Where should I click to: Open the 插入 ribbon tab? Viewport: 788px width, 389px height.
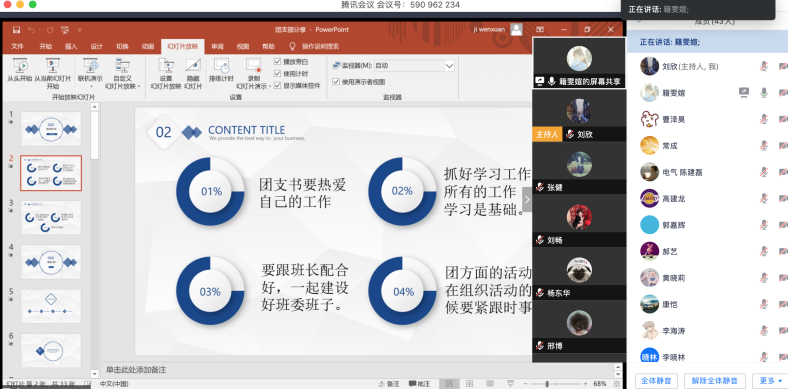[71, 46]
